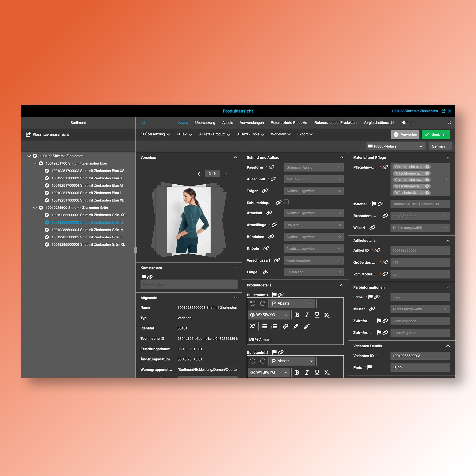This screenshot has height=476, width=476.
Task: Remove the Wäschetrockner care tag
Action: point(427,193)
